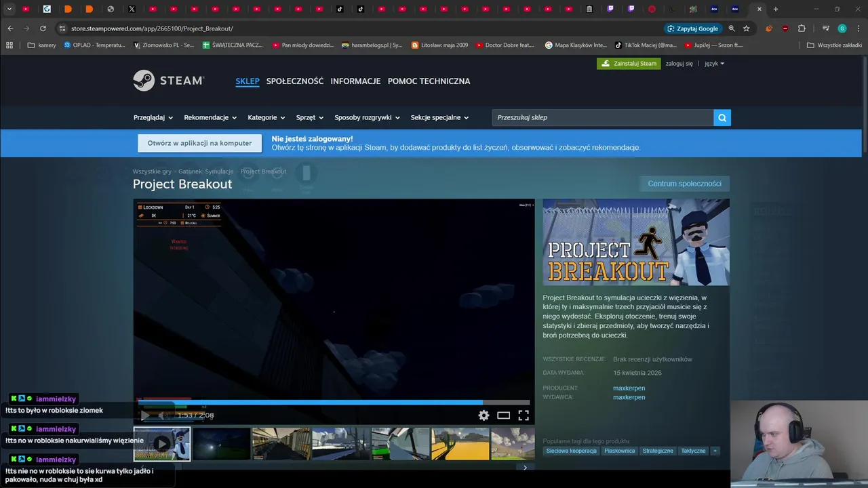This screenshot has height=488, width=868.
Task: Select the prison corridor screenshot thumbnail
Action: pos(281,444)
